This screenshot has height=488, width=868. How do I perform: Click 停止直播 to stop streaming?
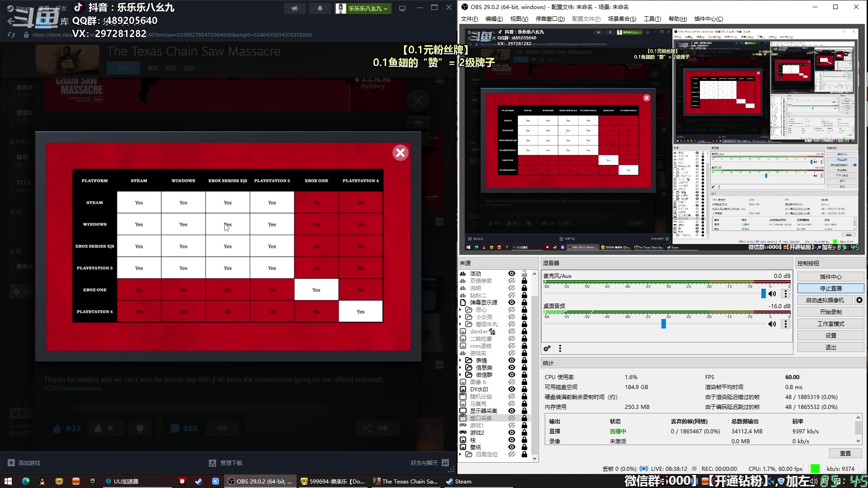(830, 288)
